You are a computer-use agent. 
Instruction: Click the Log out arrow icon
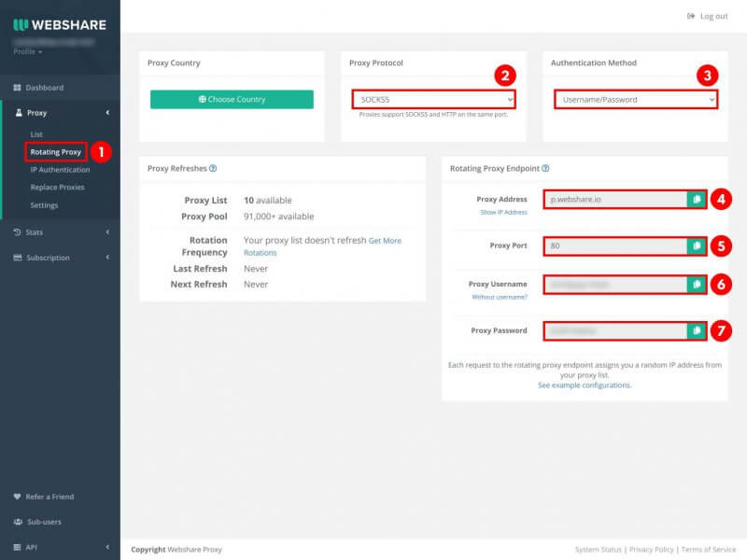(x=691, y=16)
